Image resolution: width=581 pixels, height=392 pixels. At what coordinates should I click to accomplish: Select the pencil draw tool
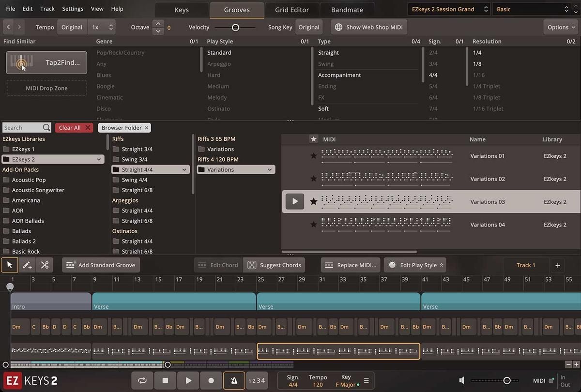[x=27, y=265]
